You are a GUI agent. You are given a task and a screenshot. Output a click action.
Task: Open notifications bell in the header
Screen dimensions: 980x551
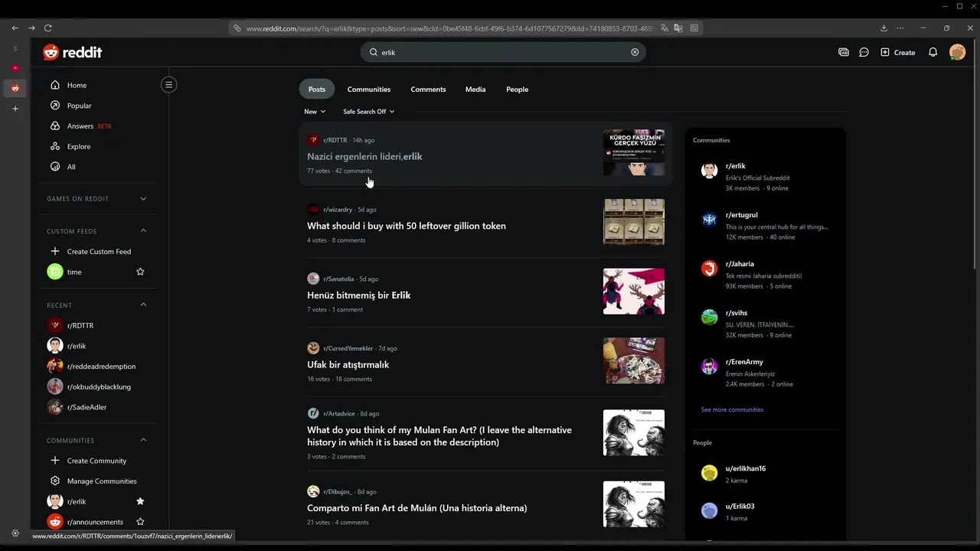tap(933, 52)
